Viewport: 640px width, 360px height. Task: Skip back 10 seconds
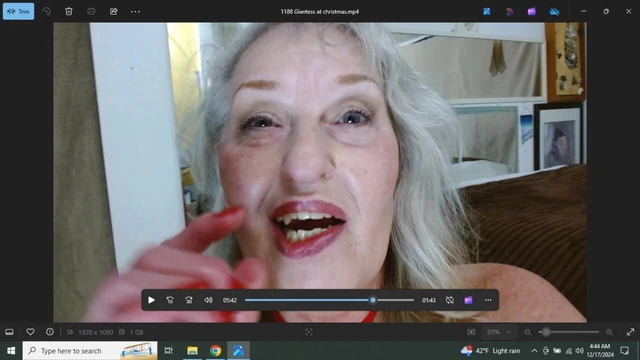(170, 300)
